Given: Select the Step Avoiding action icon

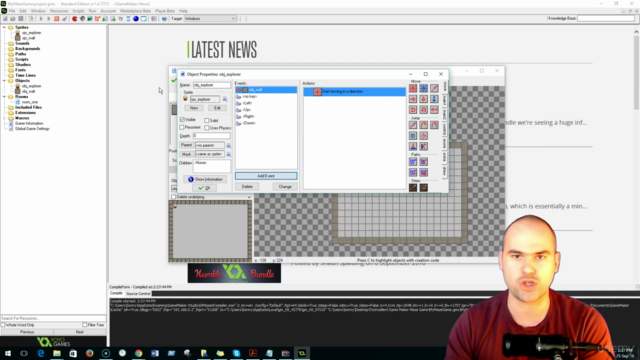Looking at the screenshot, I should click(x=424, y=187).
